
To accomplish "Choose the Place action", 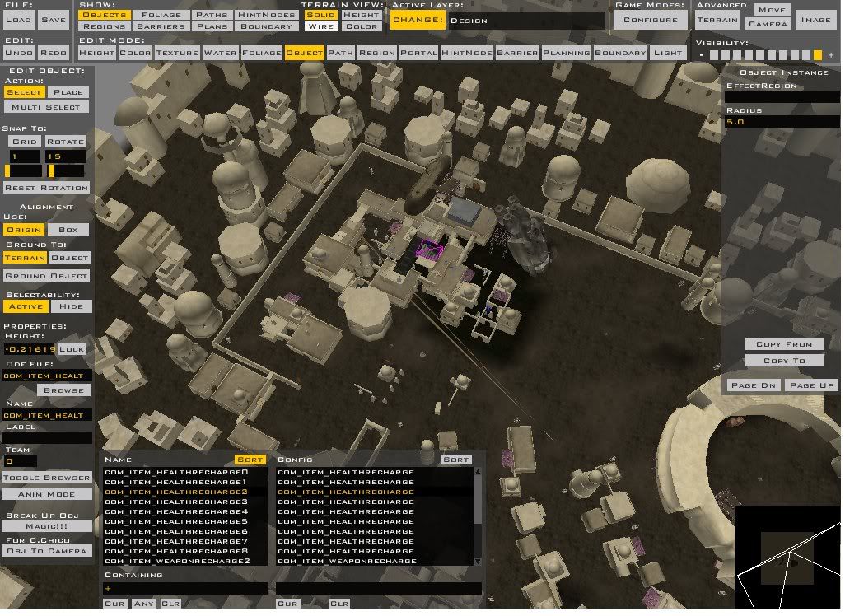I will pos(68,91).
